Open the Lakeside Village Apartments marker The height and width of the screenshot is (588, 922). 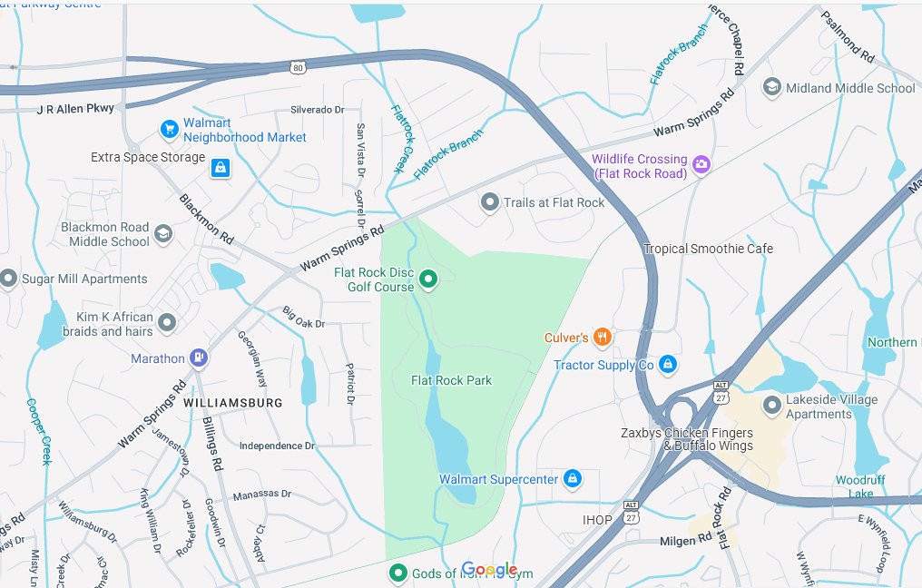coord(771,405)
